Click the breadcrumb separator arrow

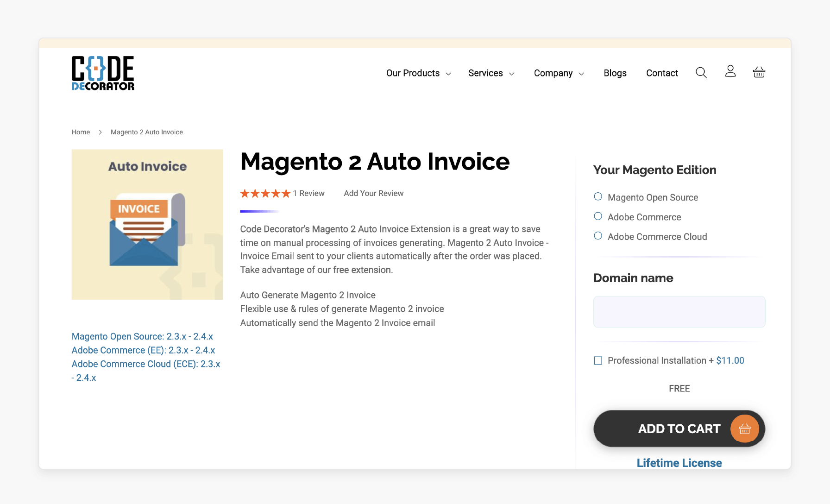pos(100,132)
